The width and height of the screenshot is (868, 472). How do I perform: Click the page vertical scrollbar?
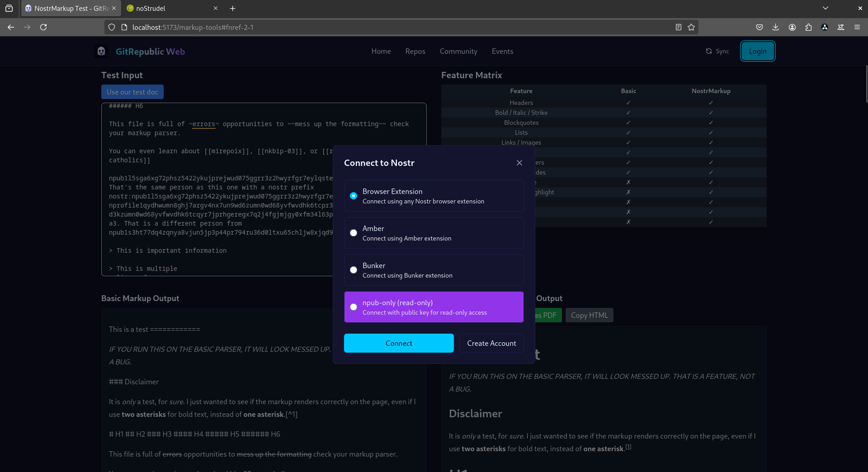pyautogui.click(x=866, y=84)
